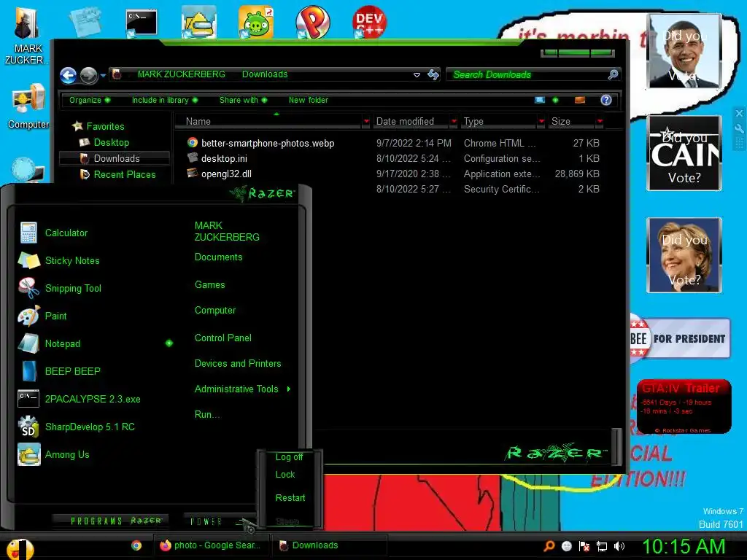
Task: Click the Favorites group in navigation pane
Action: [x=105, y=126]
